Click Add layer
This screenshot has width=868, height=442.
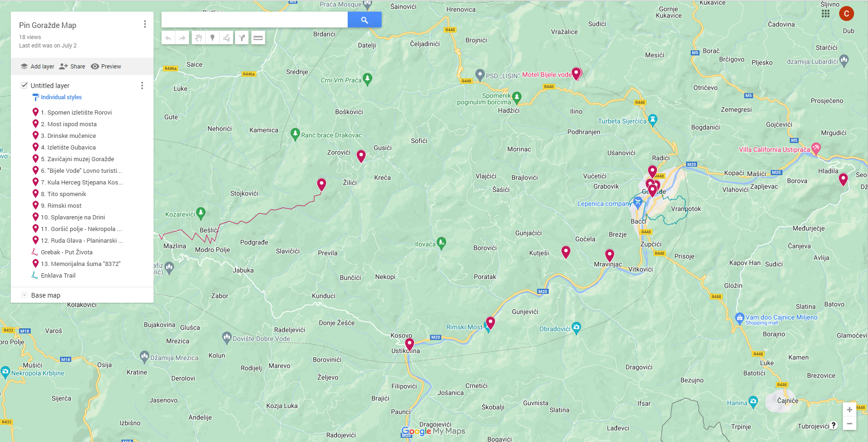point(37,67)
